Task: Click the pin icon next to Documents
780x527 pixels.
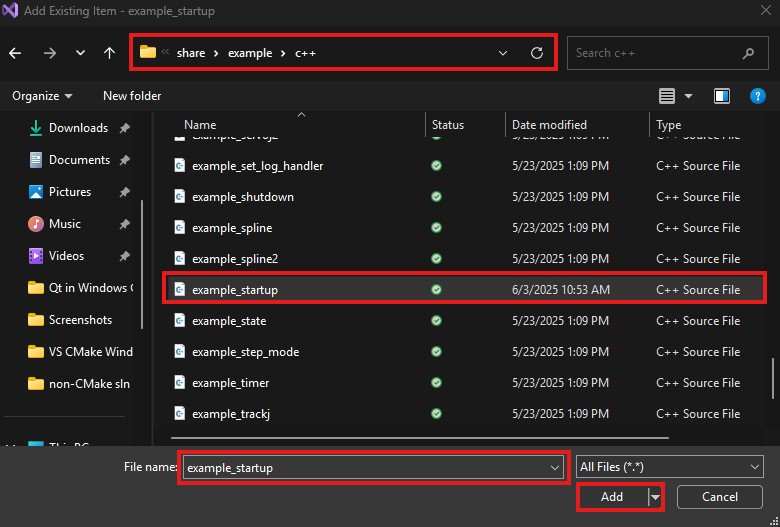Action: (124, 160)
